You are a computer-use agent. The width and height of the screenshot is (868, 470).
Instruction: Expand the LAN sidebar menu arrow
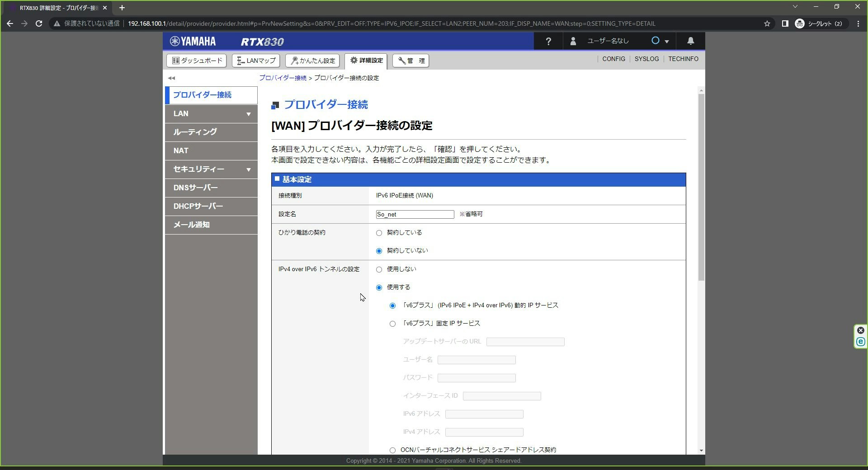coord(248,114)
